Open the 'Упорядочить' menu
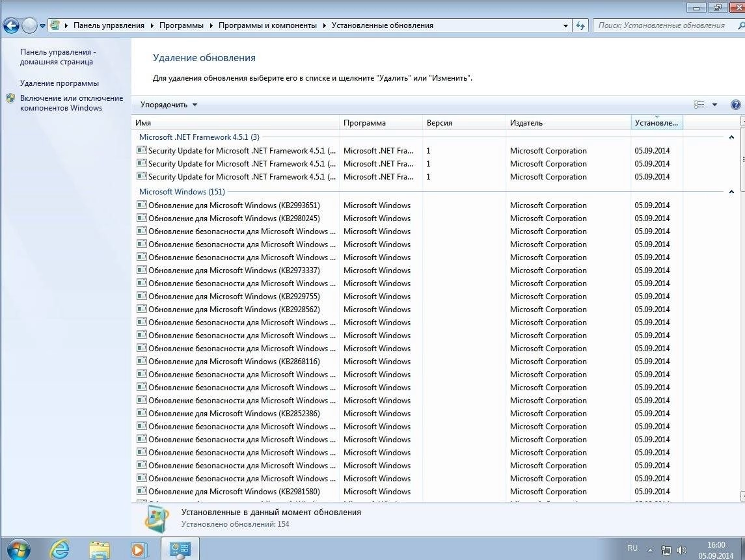The height and width of the screenshot is (560, 745). (169, 105)
